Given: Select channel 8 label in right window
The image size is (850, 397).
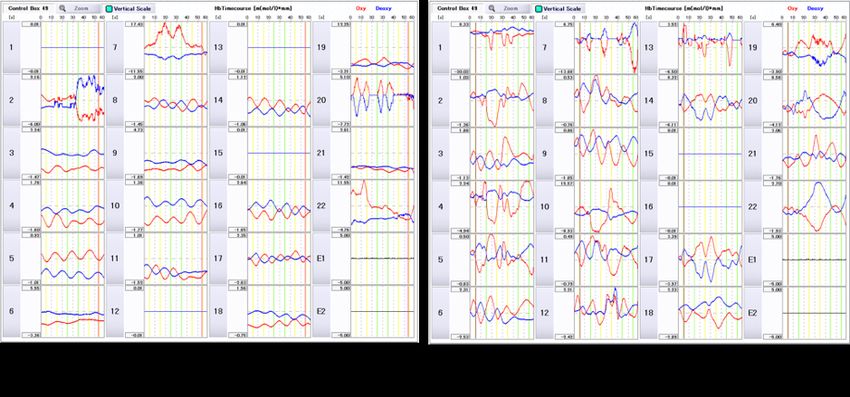Looking at the screenshot, I should (544, 100).
